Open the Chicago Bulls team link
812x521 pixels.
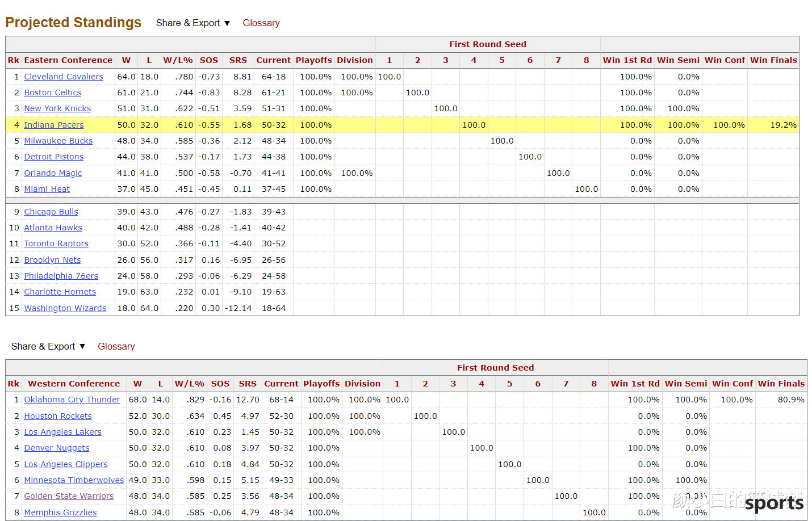(x=51, y=212)
